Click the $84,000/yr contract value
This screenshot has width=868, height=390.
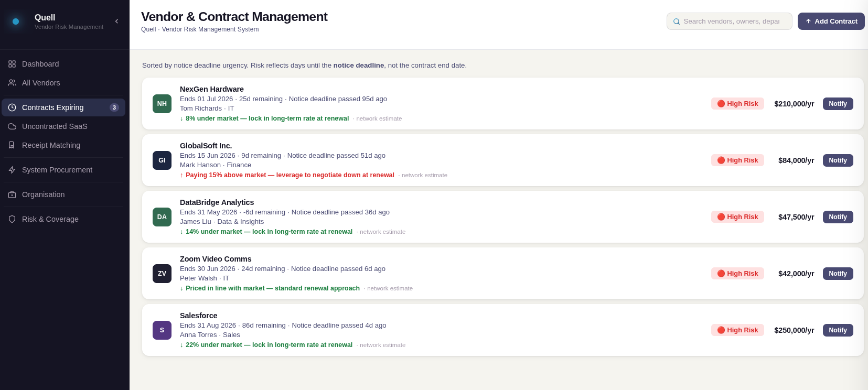tap(796, 160)
